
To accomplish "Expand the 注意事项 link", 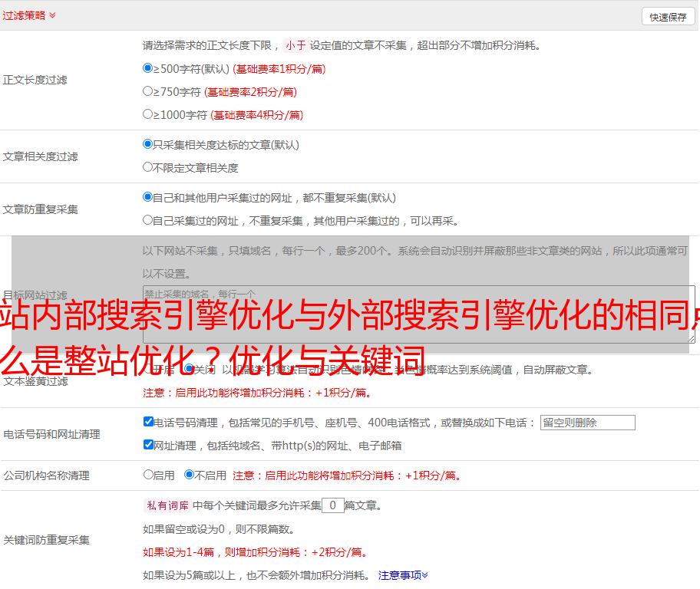I will coord(403,574).
